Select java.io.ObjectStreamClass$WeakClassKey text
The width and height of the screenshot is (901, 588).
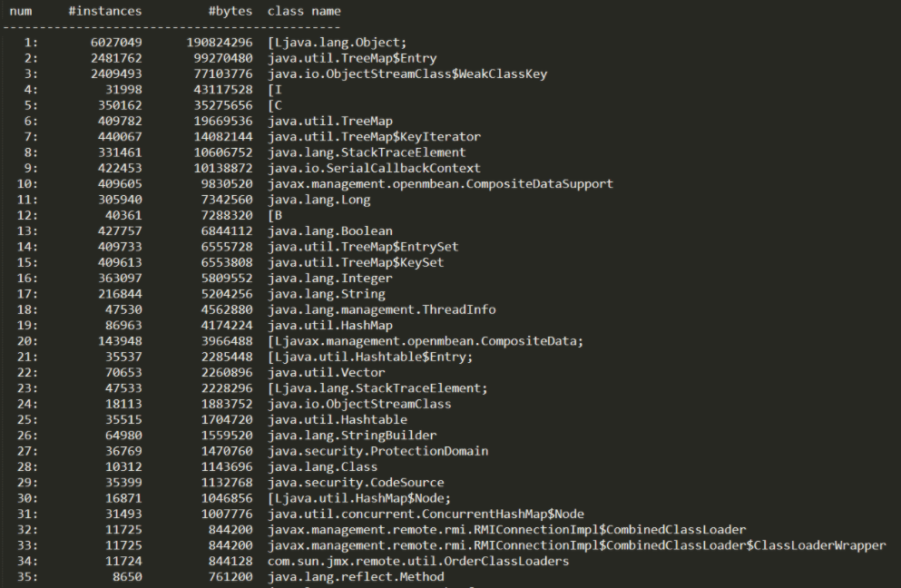pos(407,74)
